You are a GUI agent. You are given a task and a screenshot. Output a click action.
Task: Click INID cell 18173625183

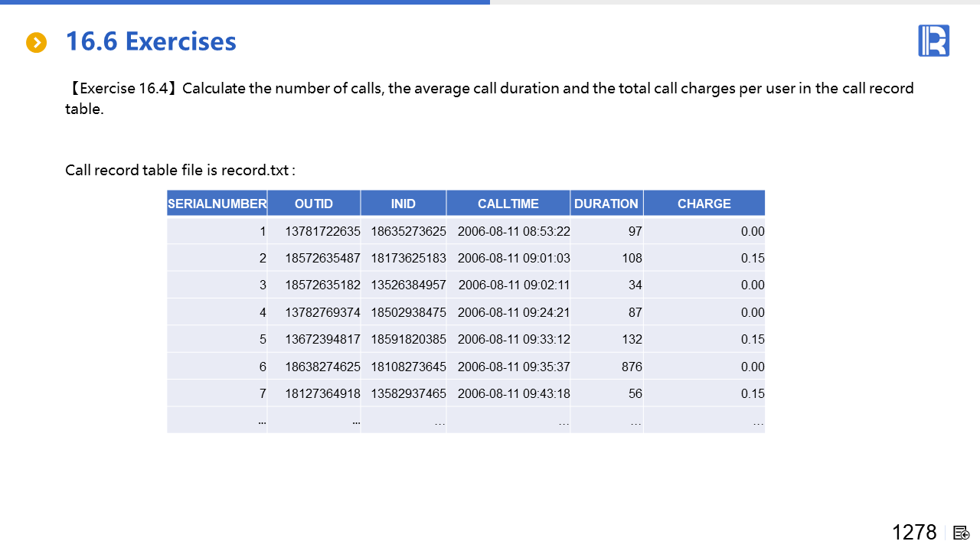[x=408, y=259]
